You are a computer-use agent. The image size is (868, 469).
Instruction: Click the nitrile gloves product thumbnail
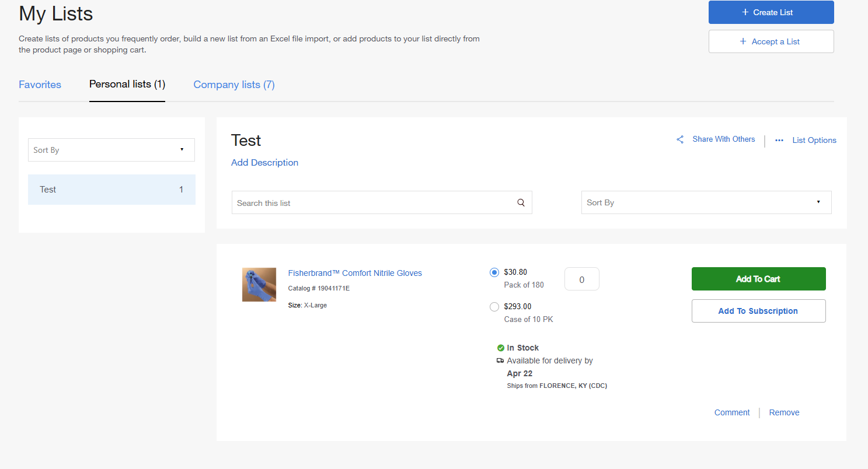tap(259, 285)
